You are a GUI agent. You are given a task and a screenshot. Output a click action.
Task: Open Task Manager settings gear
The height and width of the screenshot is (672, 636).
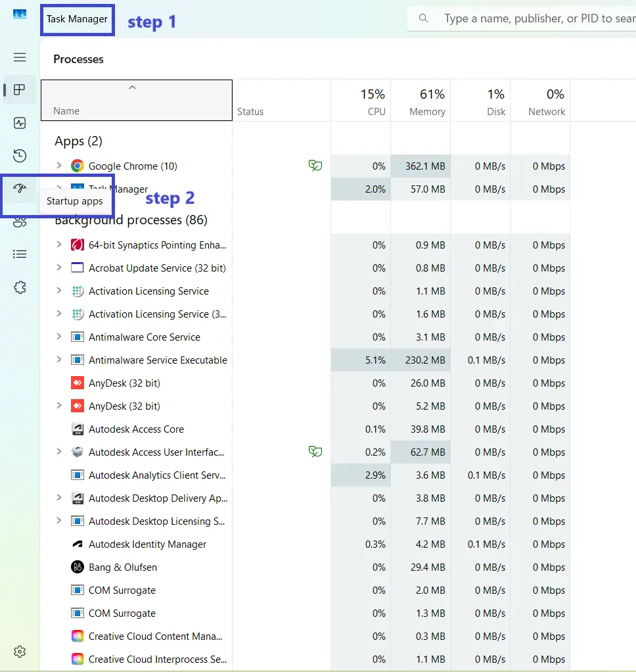[20, 652]
